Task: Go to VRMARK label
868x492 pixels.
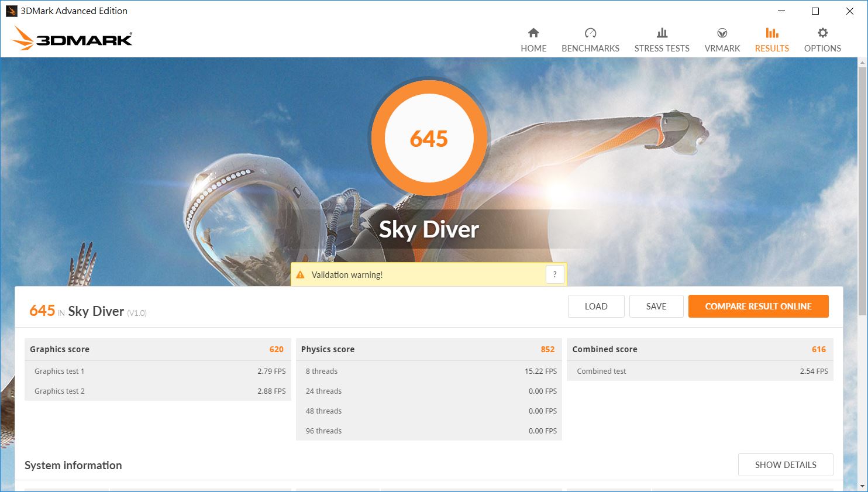Action: (722, 49)
